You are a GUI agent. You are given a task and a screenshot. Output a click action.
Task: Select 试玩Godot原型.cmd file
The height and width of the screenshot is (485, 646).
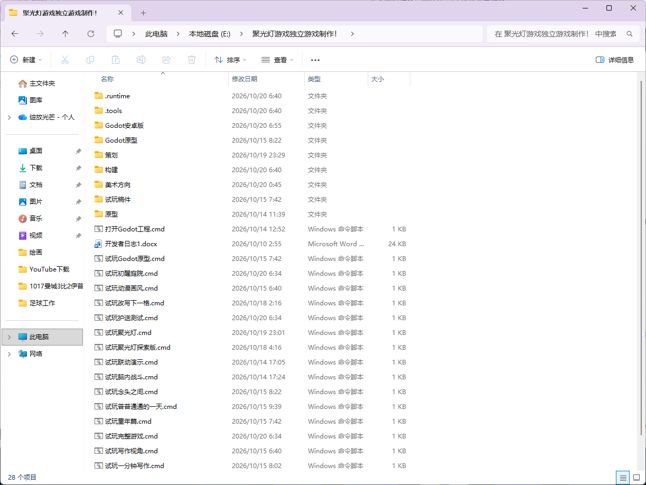[252, 258]
